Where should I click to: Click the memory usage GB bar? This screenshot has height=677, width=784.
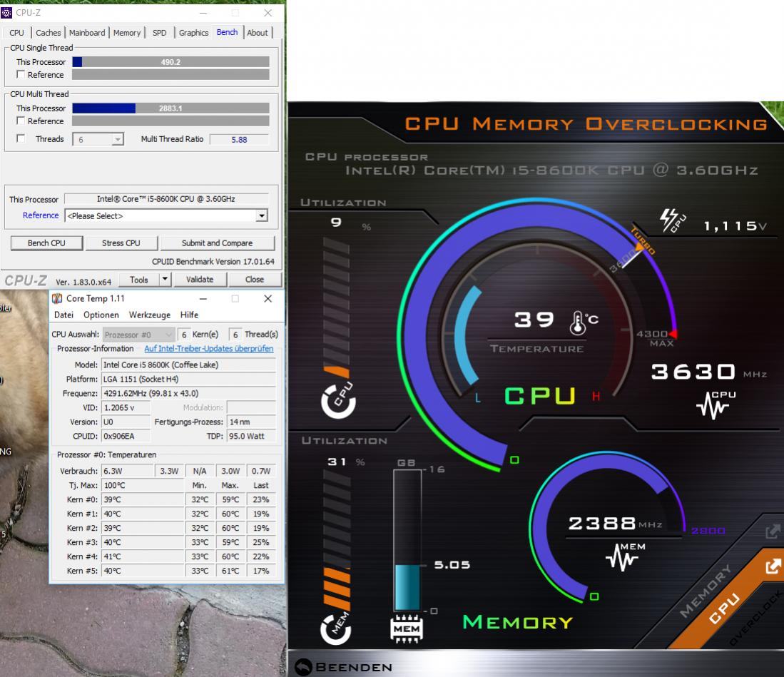(407, 540)
